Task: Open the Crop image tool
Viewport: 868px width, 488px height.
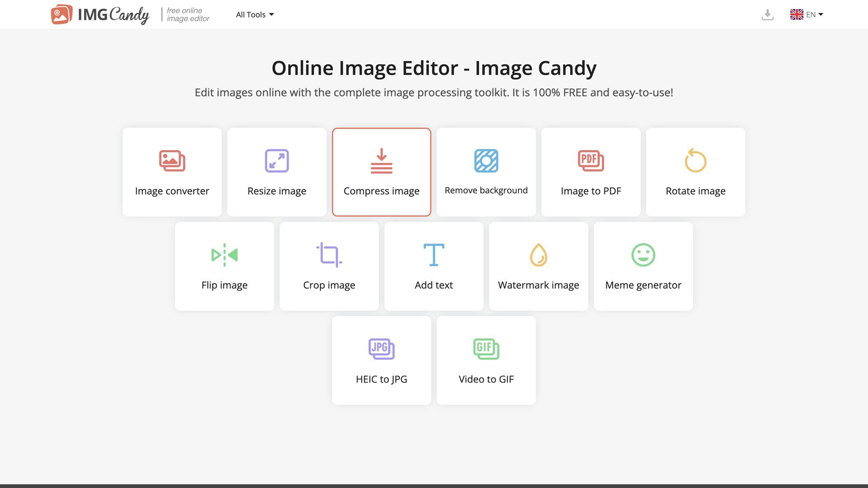Action: click(x=329, y=266)
